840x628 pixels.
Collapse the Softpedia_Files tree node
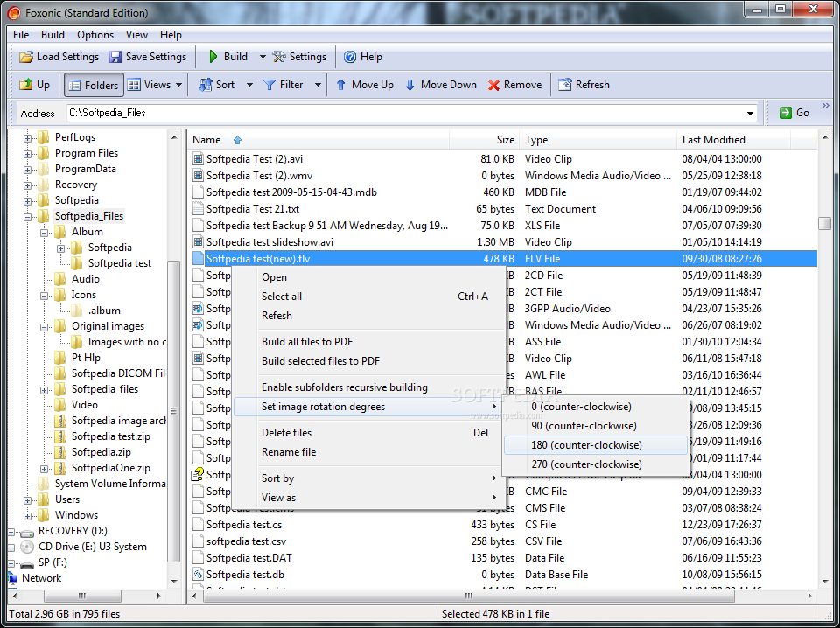coord(27,217)
